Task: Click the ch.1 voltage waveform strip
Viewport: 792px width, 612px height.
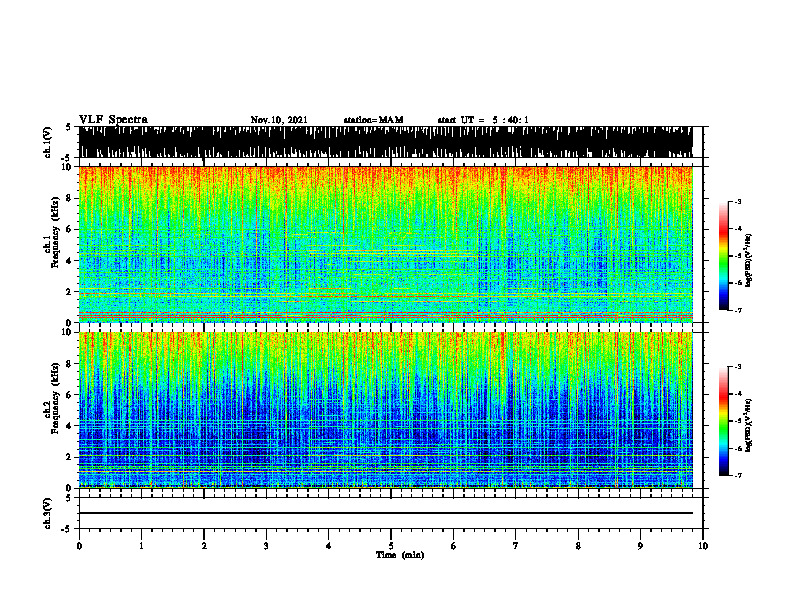Action: [386, 142]
